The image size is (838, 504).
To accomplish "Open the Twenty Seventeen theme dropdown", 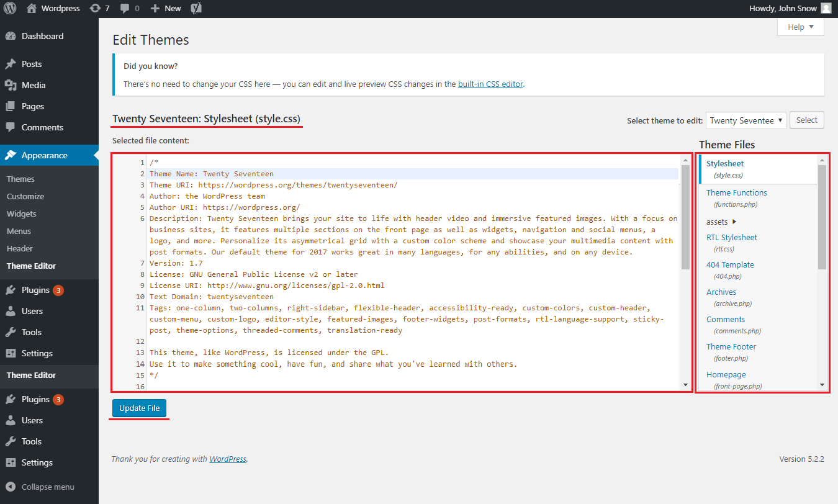I will pos(746,120).
